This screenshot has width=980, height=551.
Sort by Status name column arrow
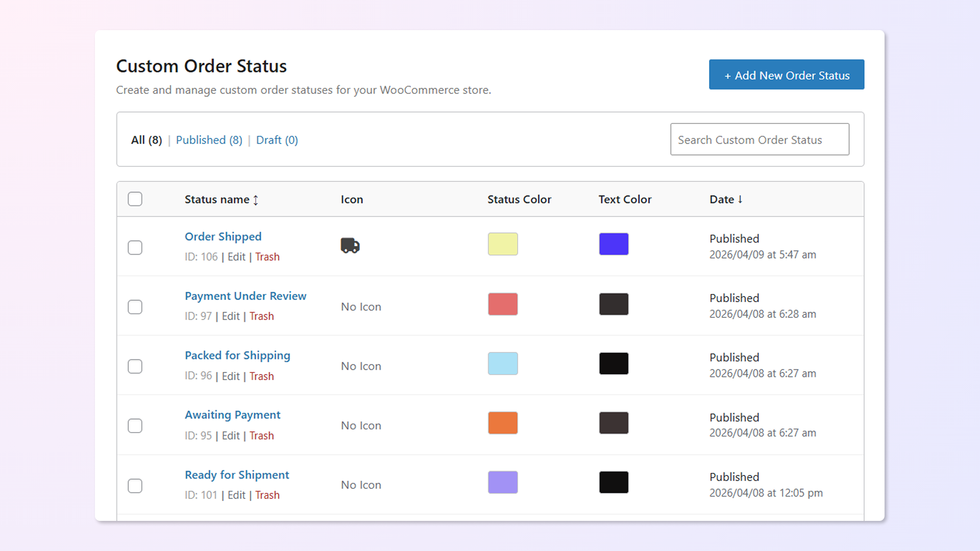(x=256, y=200)
